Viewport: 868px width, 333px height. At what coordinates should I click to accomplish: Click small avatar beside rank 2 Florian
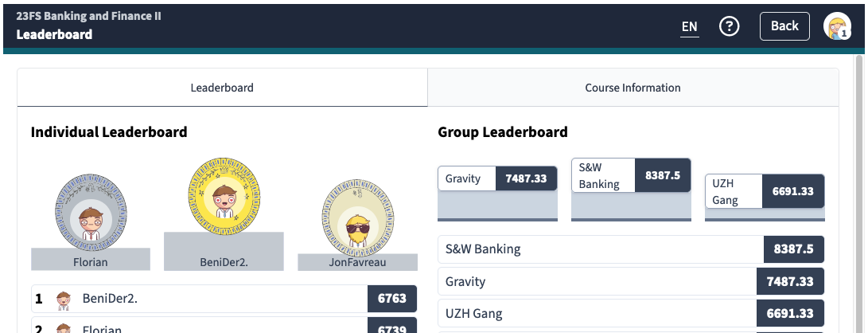[x=64, y=328]
